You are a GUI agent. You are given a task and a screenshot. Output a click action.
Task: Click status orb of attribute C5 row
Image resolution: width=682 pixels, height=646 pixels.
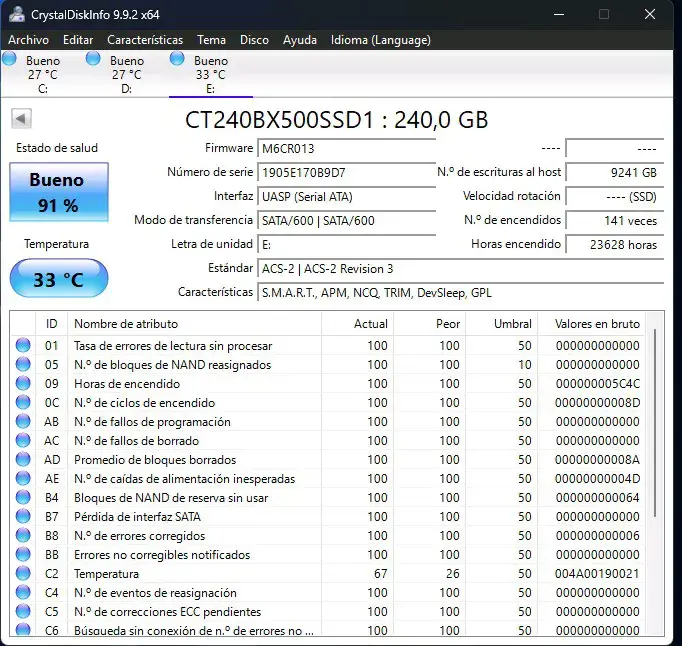point(23,611)
